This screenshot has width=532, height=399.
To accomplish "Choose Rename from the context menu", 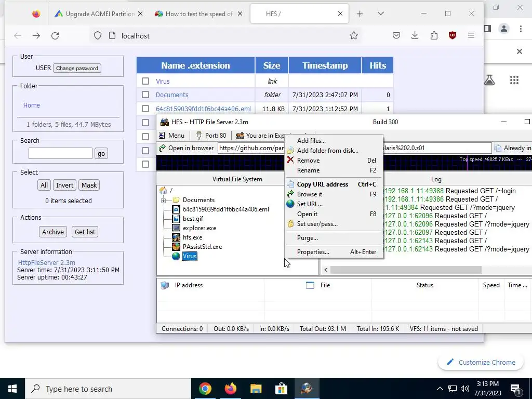I will [x=334, y=170].
